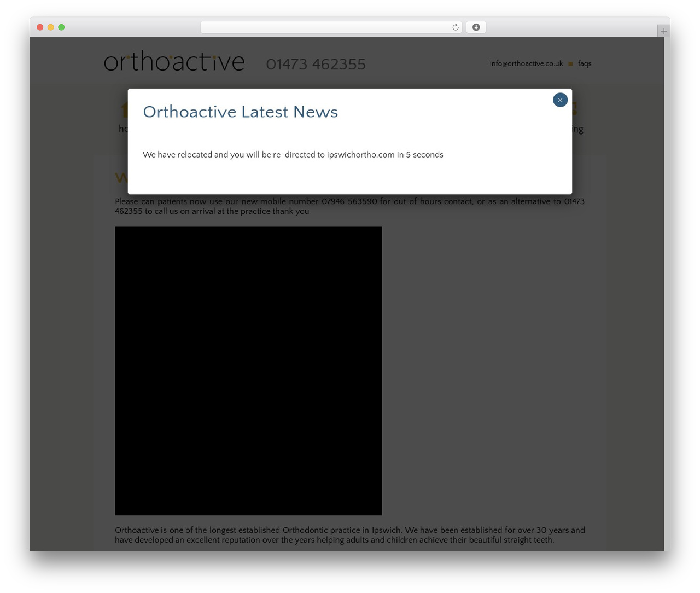Click the mobile number notice paragraph
The height and width of the screenshot is (593, 700).
[349, 206]
